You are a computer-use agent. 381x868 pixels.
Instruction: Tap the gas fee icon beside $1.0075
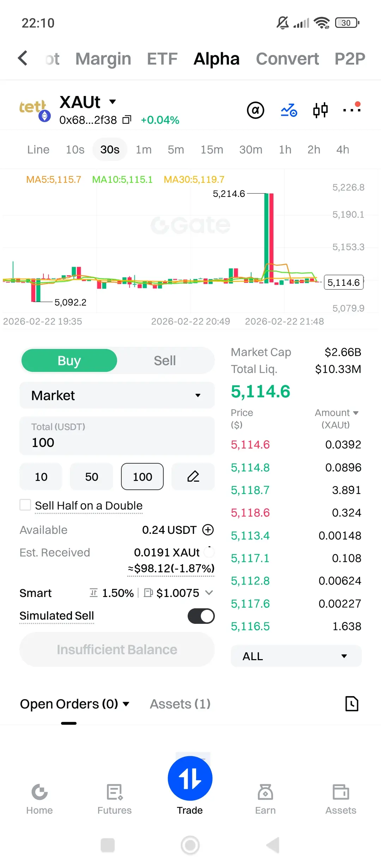coord(148,593)
